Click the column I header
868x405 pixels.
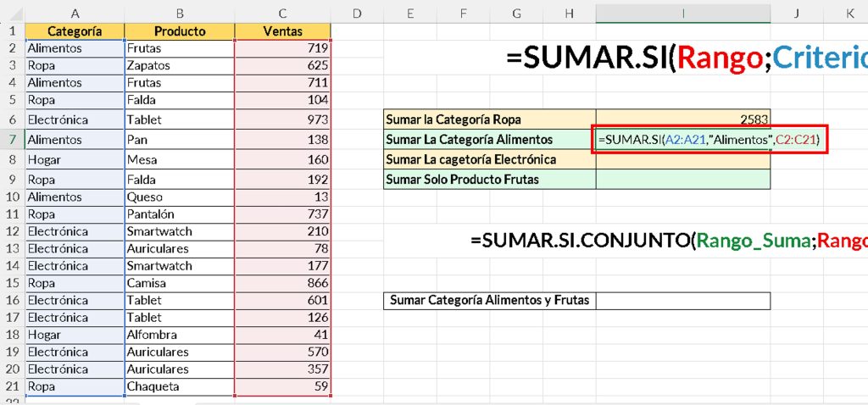click(683, 14)
